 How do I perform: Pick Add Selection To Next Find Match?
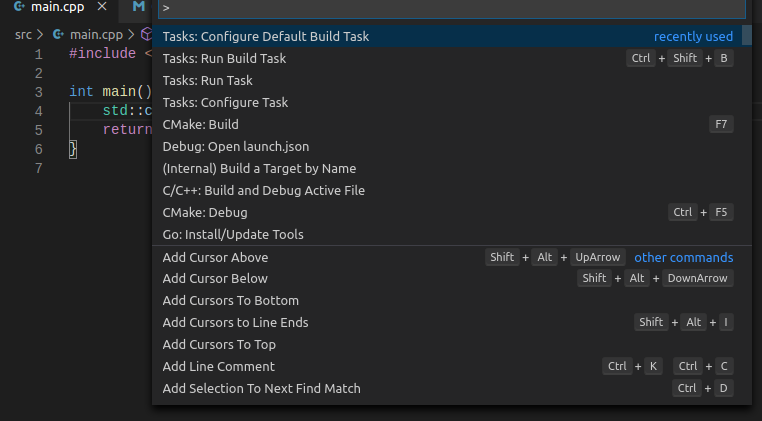(261, 388)
